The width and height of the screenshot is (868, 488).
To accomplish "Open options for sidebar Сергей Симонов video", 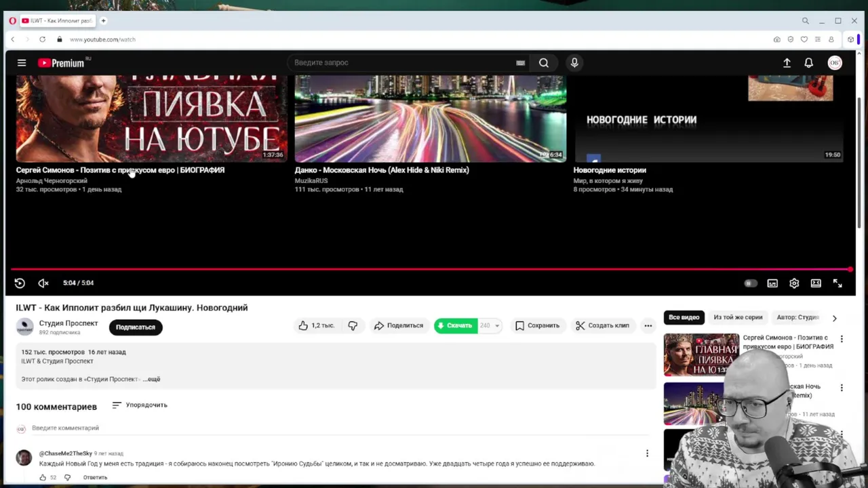I will pos(842,339).
